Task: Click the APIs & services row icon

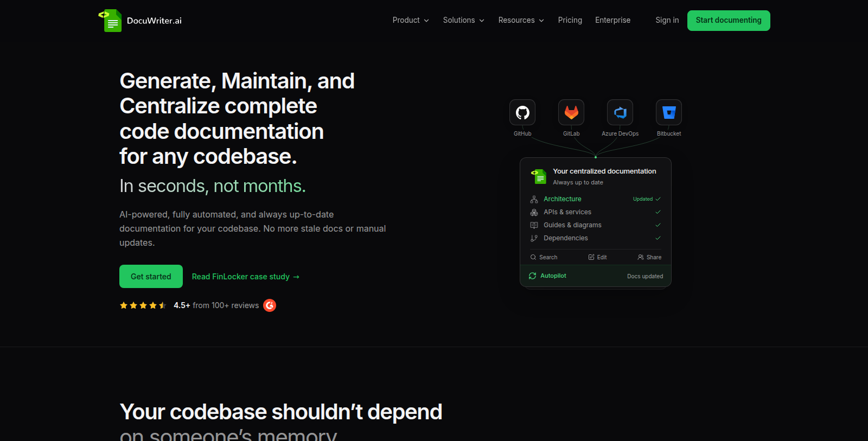Action: tap(534, 212)
